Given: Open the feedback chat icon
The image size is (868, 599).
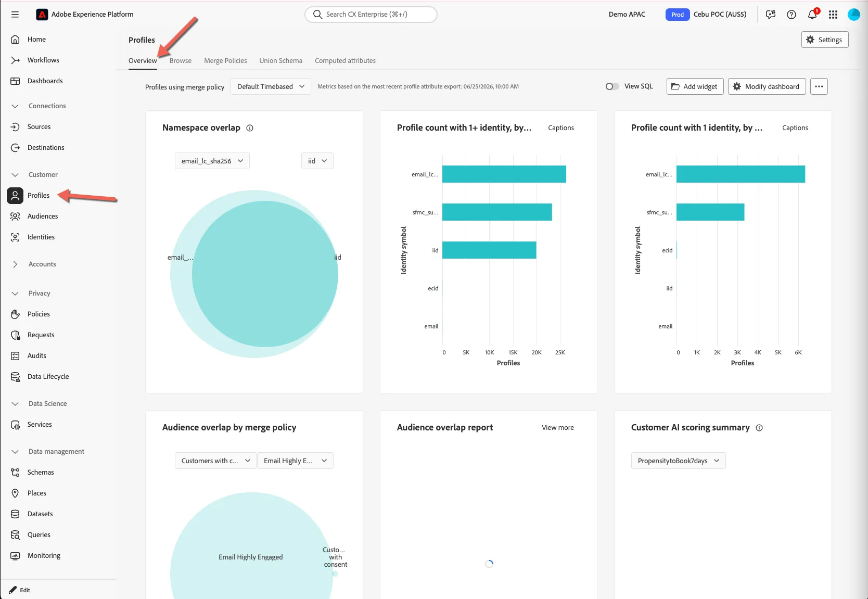Looking at the screenshot, I should (771, 15).
